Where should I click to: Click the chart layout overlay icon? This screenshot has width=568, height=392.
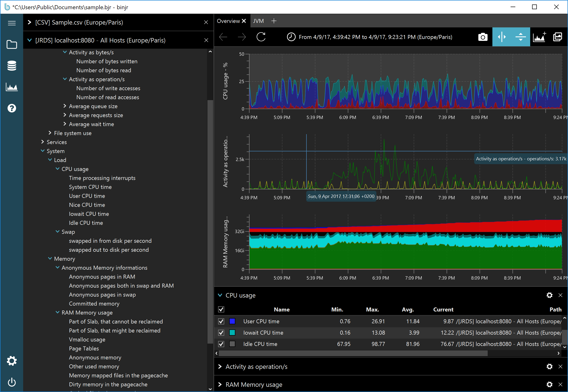tap(558, 37)
